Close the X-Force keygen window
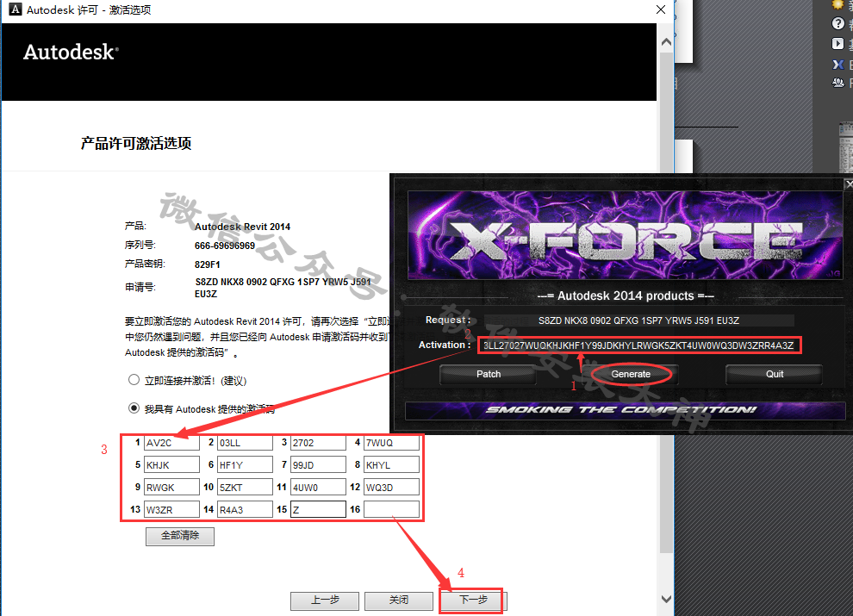853x616 pixels. point(848,184)
